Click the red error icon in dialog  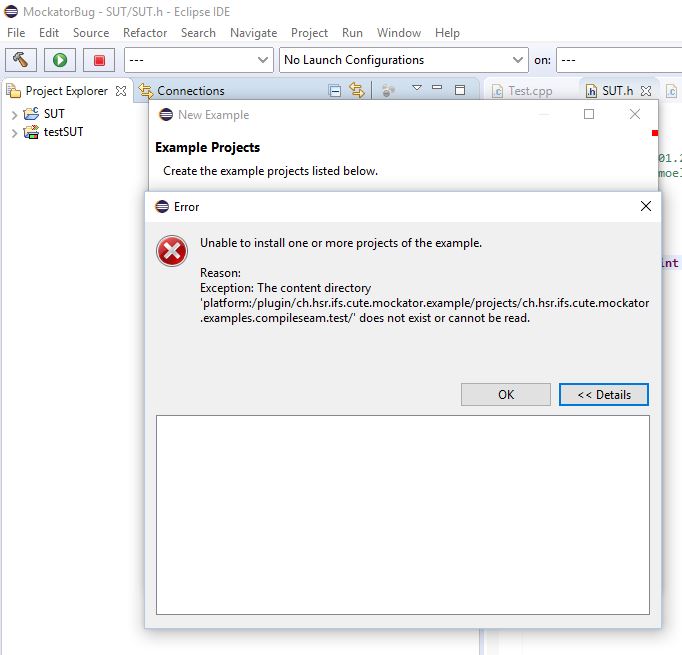click(172, 251)
